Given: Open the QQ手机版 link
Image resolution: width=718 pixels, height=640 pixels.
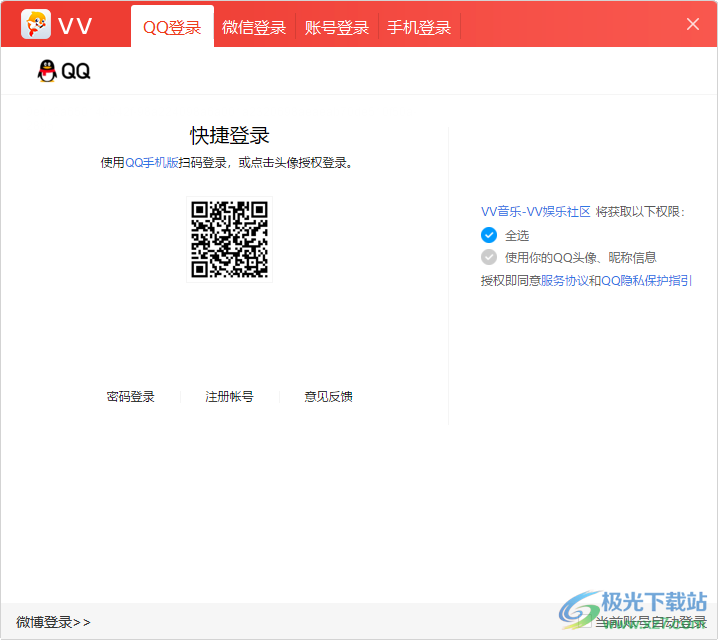Looking at the screenshot, I should click(152, 163).
